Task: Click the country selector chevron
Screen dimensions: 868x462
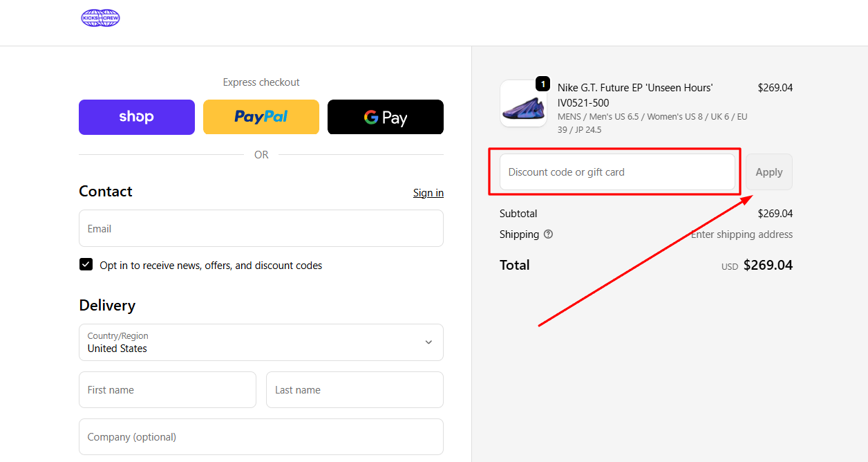Action: 428,342
